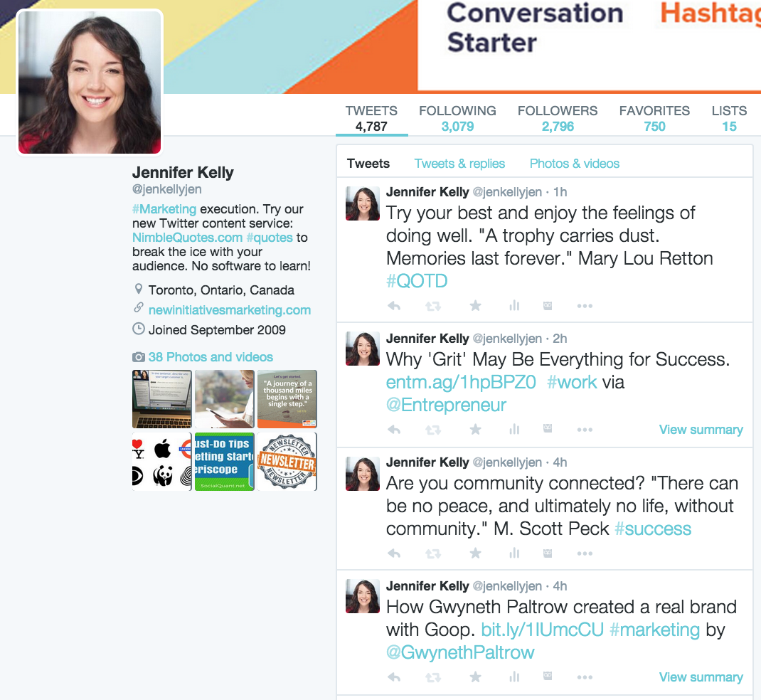
Task: View analytics for the Gwyneth Paltrow tweet
Action: tap(514, 677)
